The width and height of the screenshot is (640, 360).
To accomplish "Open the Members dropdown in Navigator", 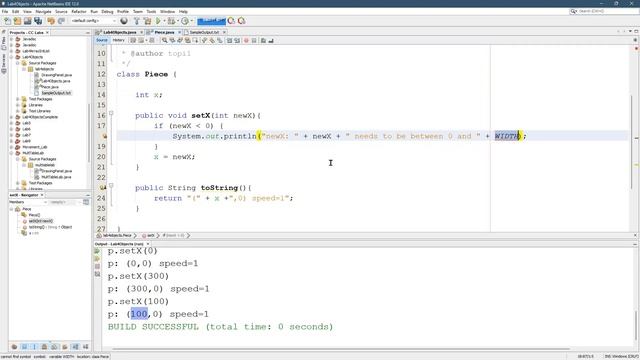I will (28, 202).
